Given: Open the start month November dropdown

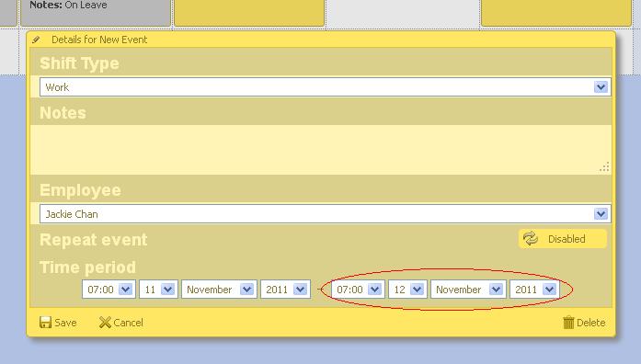Looking at the screenshot, I should point(219,290).
